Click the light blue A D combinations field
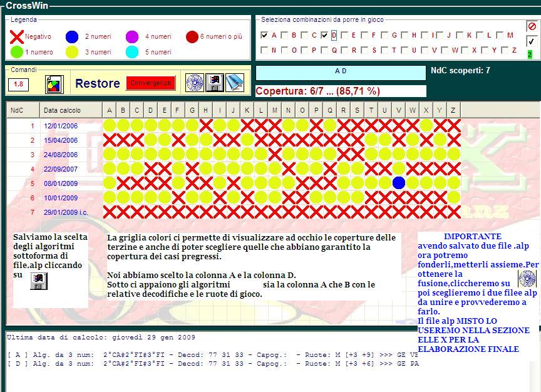Screen dimensions: 541x392 pos(341,73)
